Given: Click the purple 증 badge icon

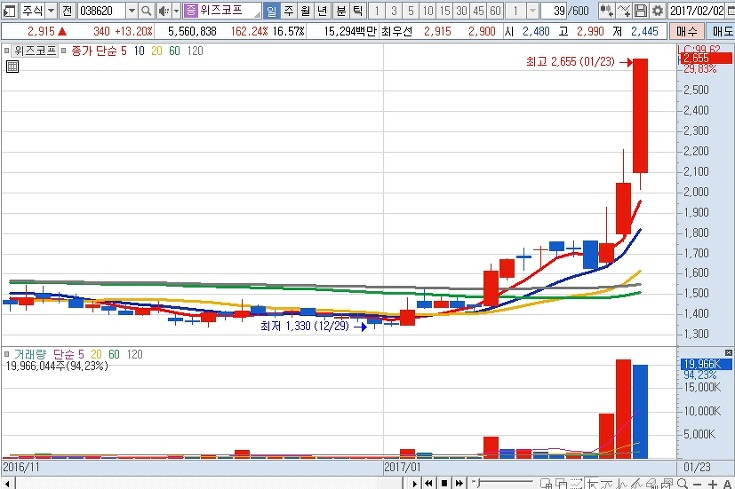Looking at the screenshot, I should pyautogui.click(x=191, y=10).
